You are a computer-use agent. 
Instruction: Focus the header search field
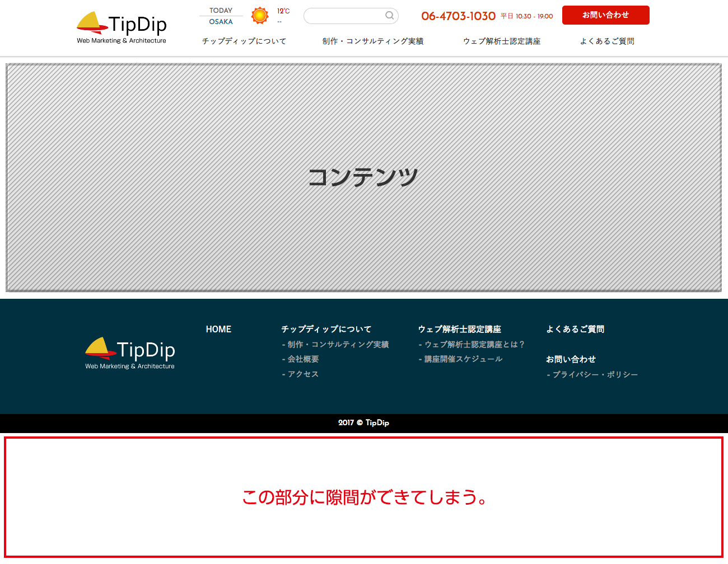click(351, 16)
